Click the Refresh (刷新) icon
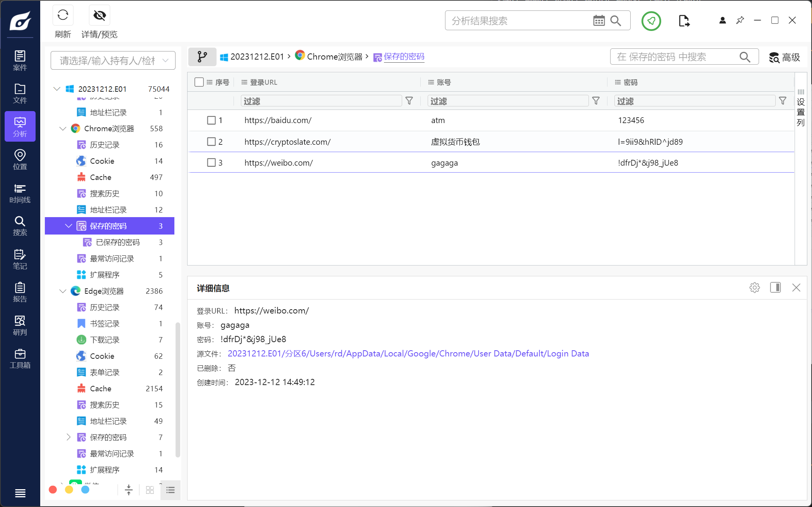Image resolution: width=812 pixels, height=507 pixels. click(x=63, y=15)
